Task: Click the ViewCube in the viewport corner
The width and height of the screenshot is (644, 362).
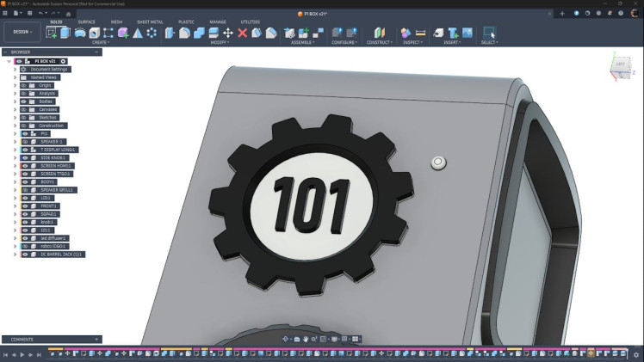Action: (x=621, y=68)
